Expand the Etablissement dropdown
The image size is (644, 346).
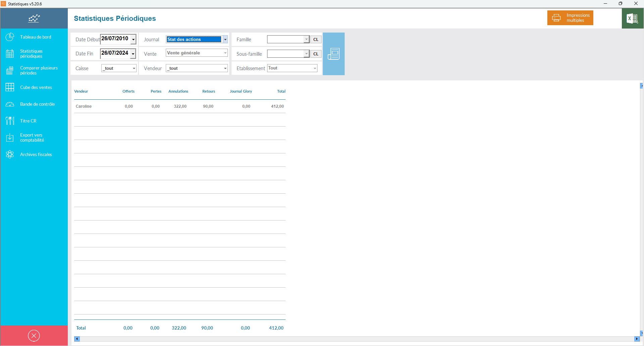click(x=315, y=68)
